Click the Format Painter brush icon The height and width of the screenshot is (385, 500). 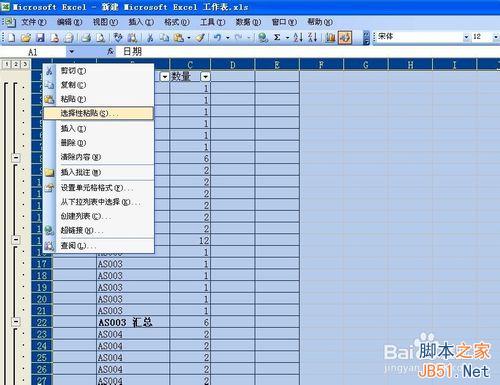[200, 38]
